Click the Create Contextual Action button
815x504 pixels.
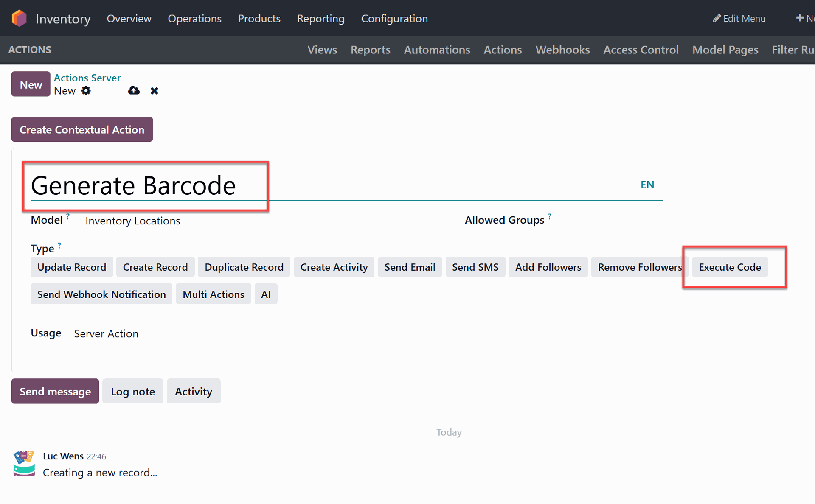point(82,129)
